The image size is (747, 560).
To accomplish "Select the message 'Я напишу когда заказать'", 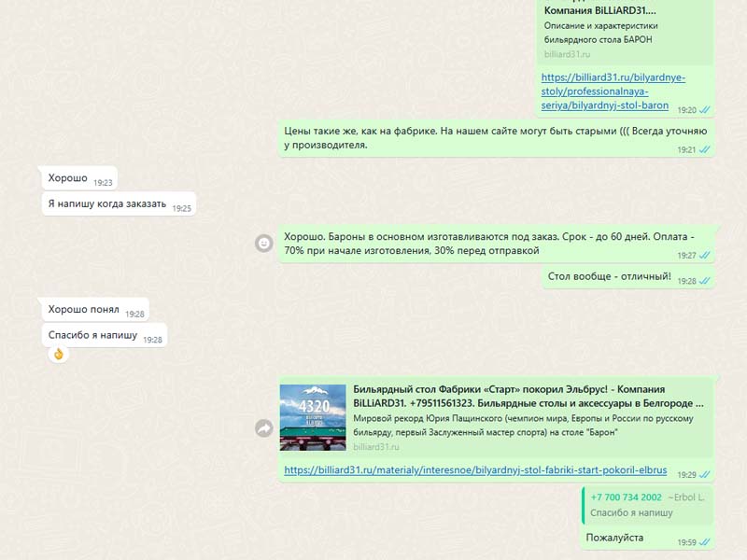I will tap(119, 203).
